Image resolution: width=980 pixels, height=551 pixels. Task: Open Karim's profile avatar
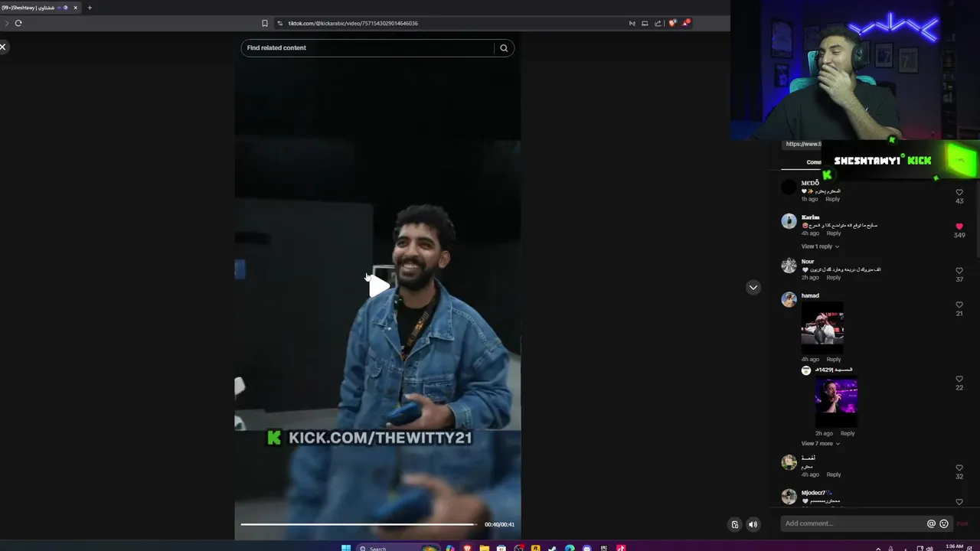(x=789, y=221)
